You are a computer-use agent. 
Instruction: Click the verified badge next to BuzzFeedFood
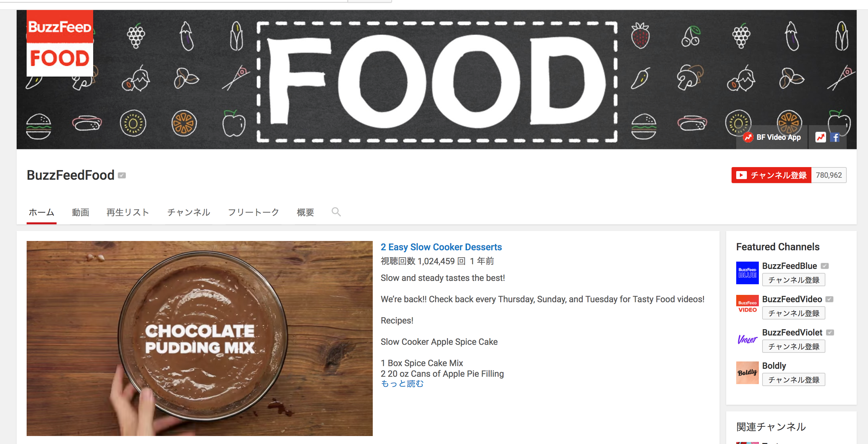(x=122, y=175)
